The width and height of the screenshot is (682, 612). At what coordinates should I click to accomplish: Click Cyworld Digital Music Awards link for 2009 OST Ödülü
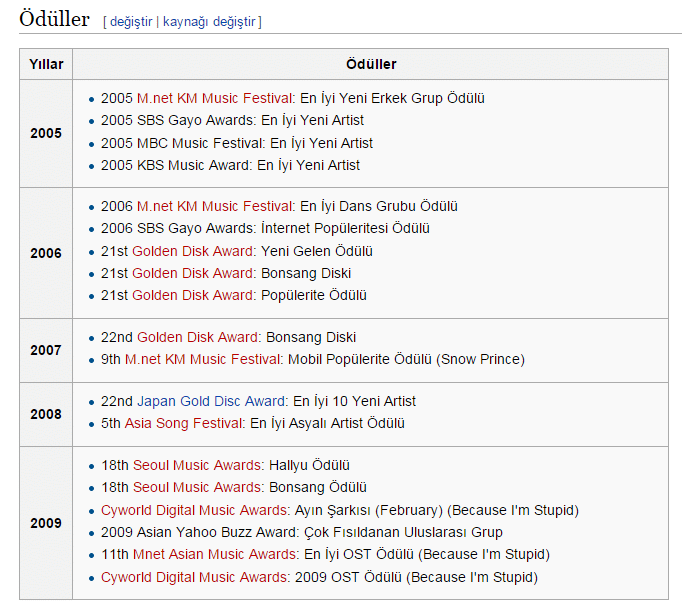(x=195, y=577)
